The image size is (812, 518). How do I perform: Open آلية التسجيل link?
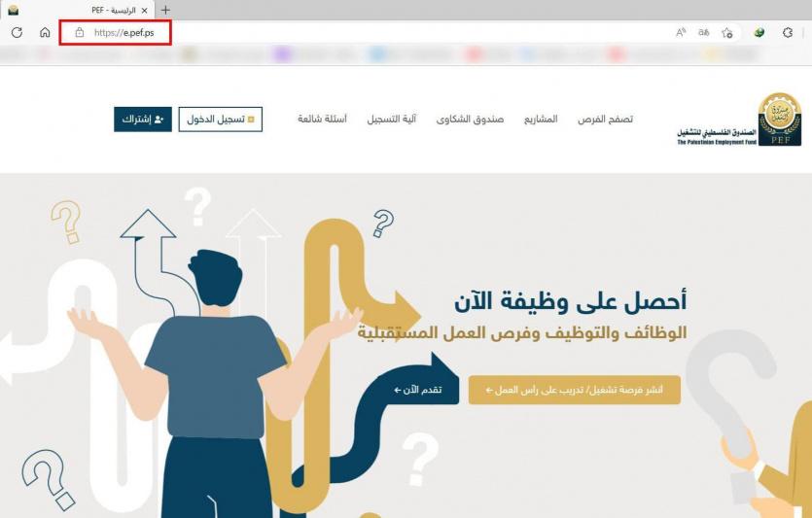[392, 119]
